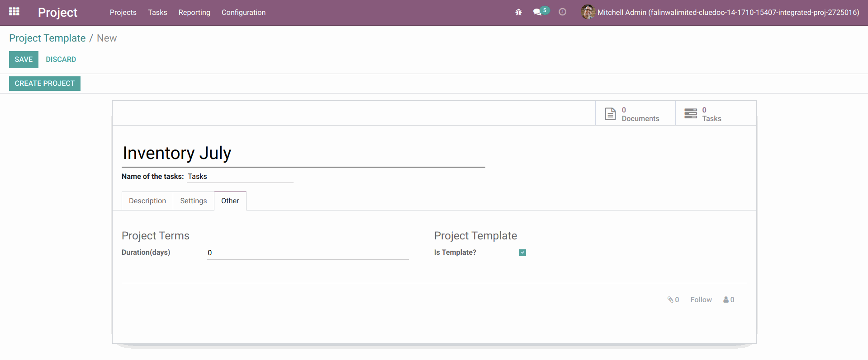Click the Duration(days) label
Screen dimensions: 868x360
(x=146, y=252)
